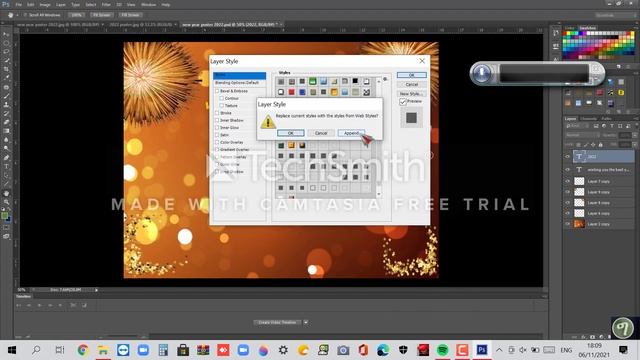
Task: Select the Move tool
Action: (x=6, y=34)
